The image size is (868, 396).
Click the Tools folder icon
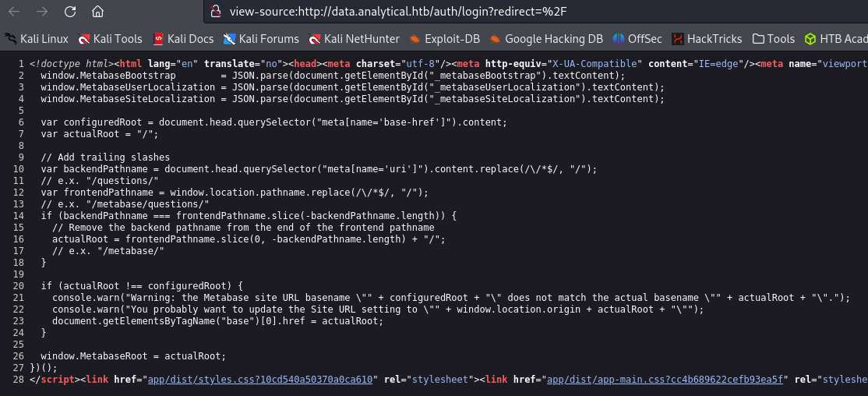click(x=758, y=39)
